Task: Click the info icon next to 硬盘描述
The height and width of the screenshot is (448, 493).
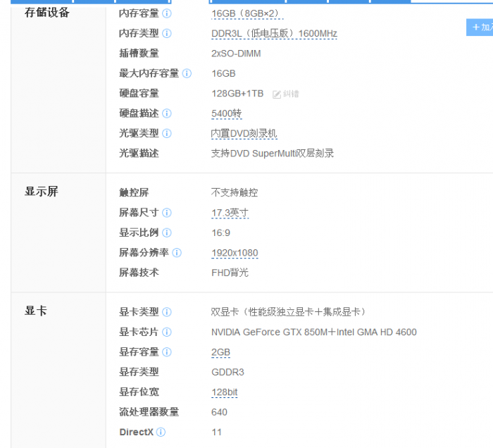Action: [167, 113]
